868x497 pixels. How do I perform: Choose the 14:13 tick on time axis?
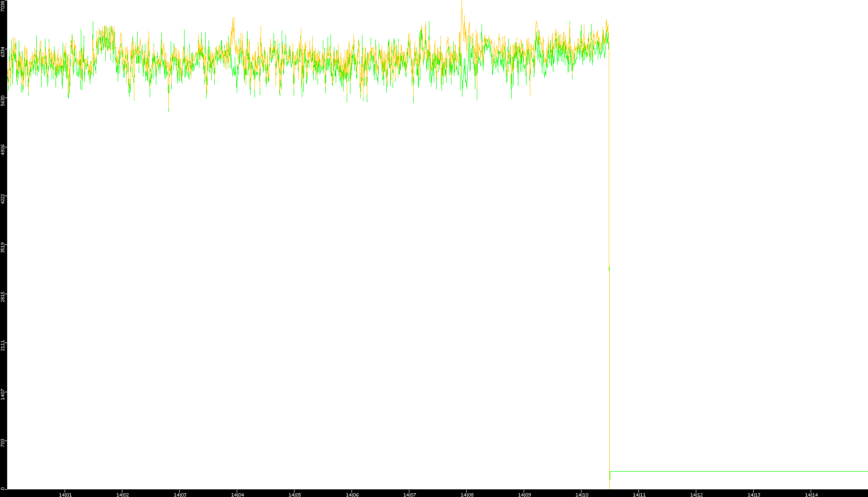[x=754, y=495]
